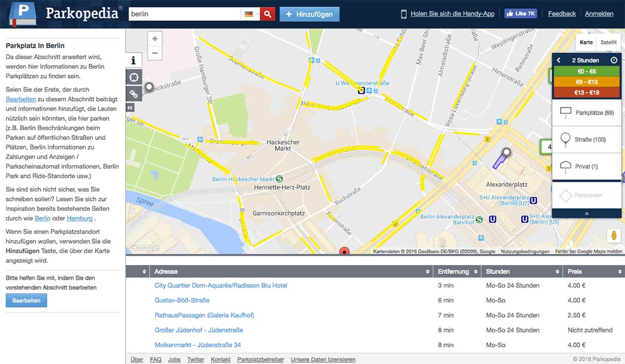Viewport: 625px width, 364px height.
Task: Click the locate-me crosshair icon
Action: (x=134, y=77)
